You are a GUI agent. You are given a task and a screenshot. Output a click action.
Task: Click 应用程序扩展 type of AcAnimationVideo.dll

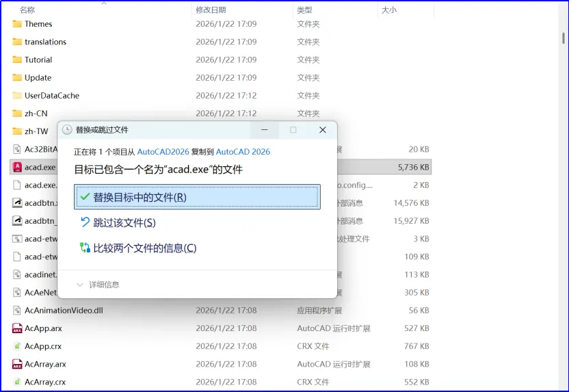tap(319, 311)
